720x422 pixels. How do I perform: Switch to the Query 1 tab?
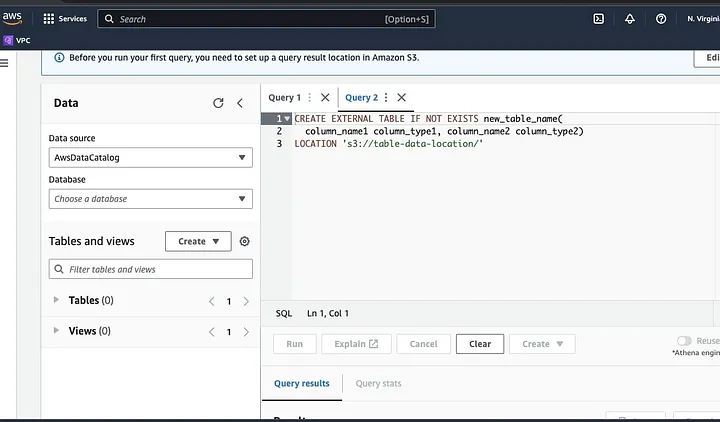coord(283,97)
